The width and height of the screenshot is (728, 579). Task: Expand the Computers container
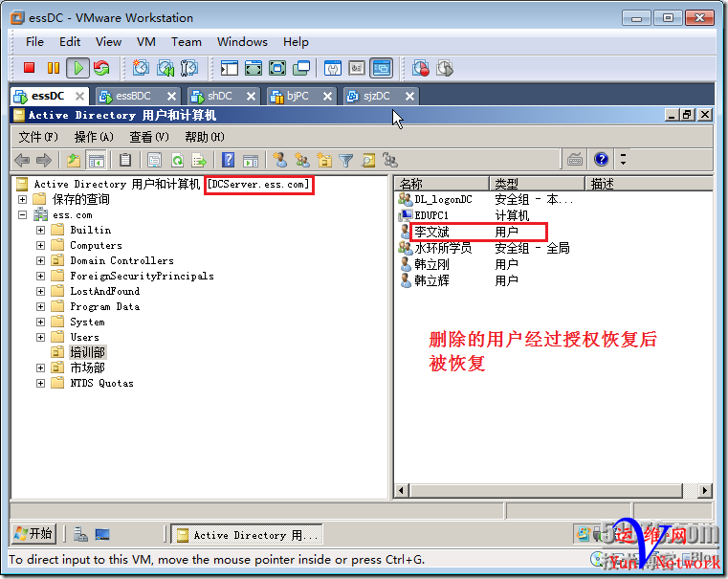coord(41,246)
